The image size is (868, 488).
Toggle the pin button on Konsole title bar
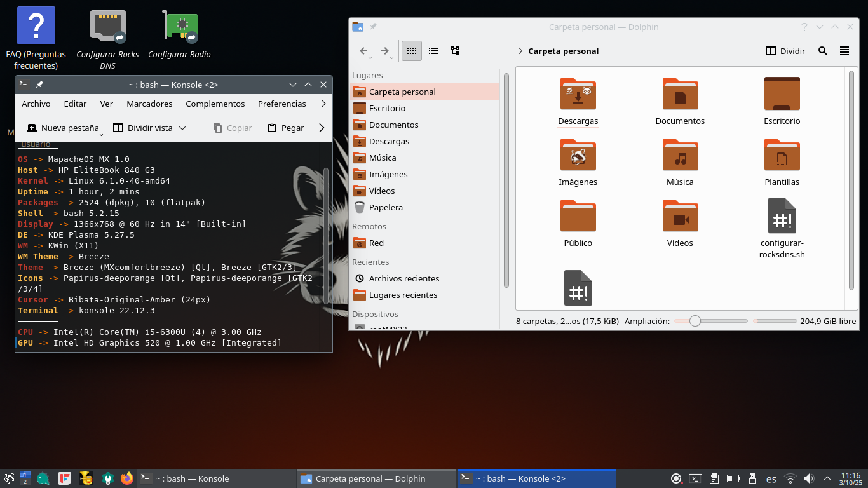tap(39, 85)
